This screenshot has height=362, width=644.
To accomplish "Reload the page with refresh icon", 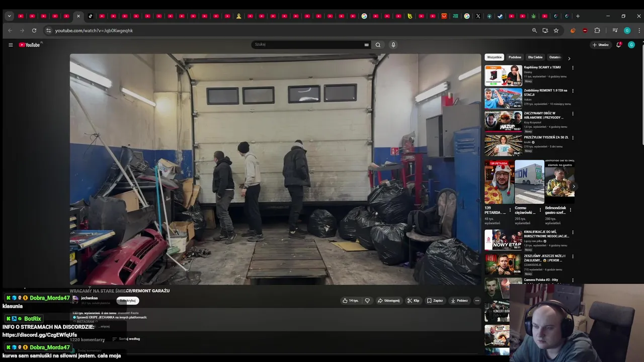I will (34, 31).
